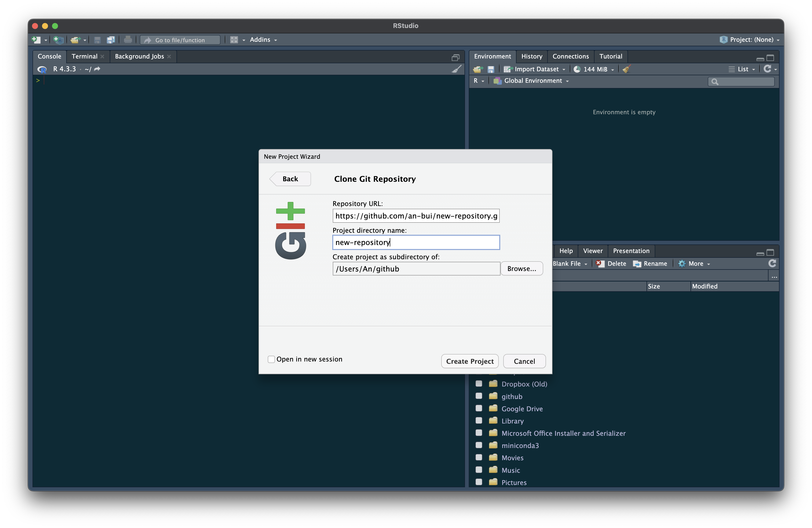Viewport: 812px width, 528px height.
Task: Click the clear environment objects broom icon
Action: coord(626,69)
